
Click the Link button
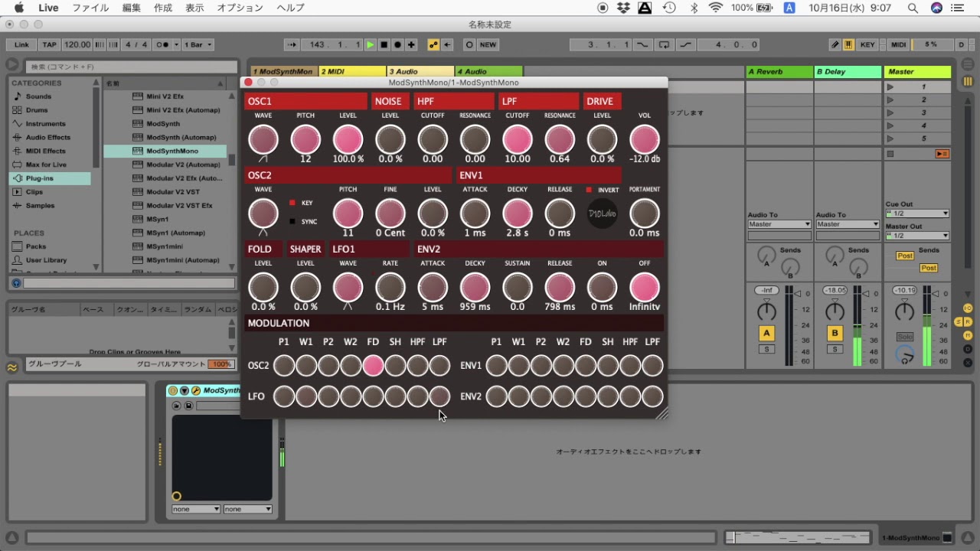coord(21,44)
